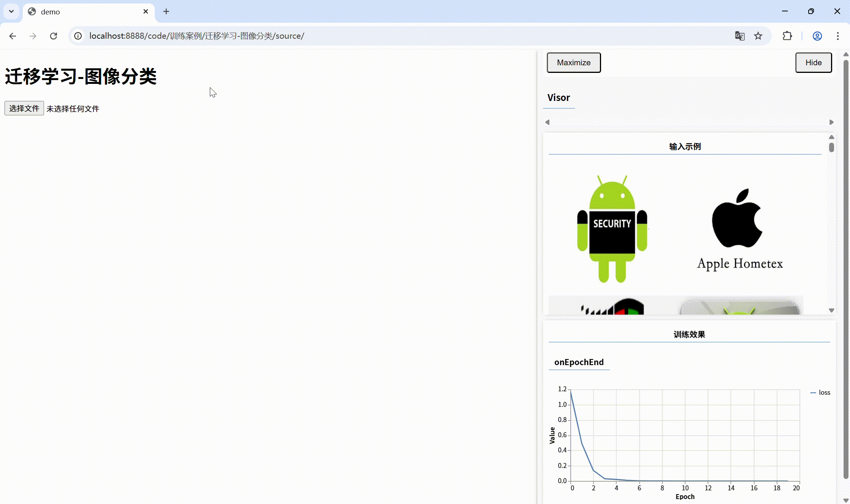Image resolution: width=850 pixels, height=504 pixels.
Task: Open the Google Translate page icon
Action: coord(740,36)
